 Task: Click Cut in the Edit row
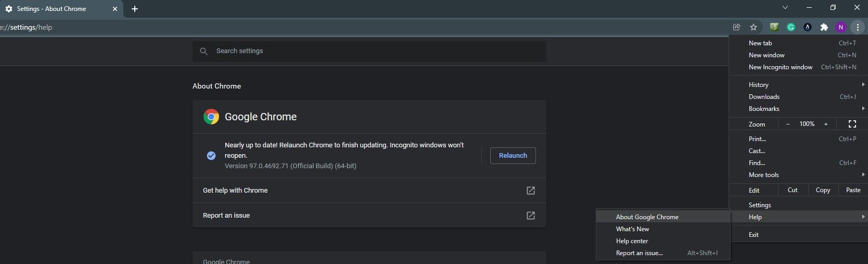[793, 190]
